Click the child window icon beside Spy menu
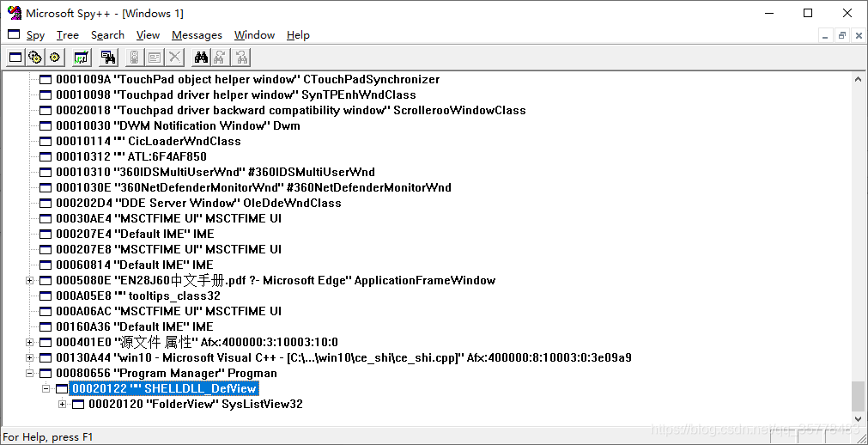The height and width of the screenshot is (445, 868). (x=14, y=34)
